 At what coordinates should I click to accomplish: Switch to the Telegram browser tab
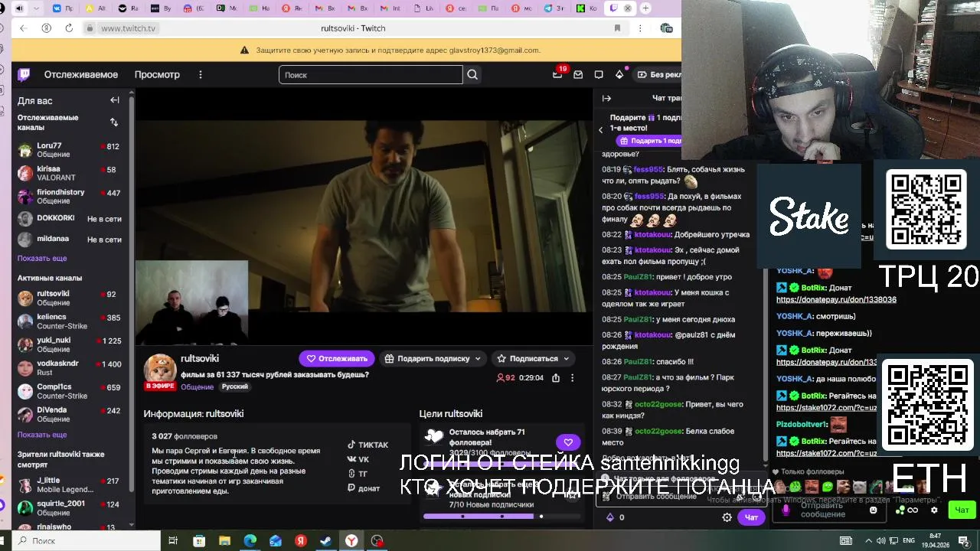point(554,8)
